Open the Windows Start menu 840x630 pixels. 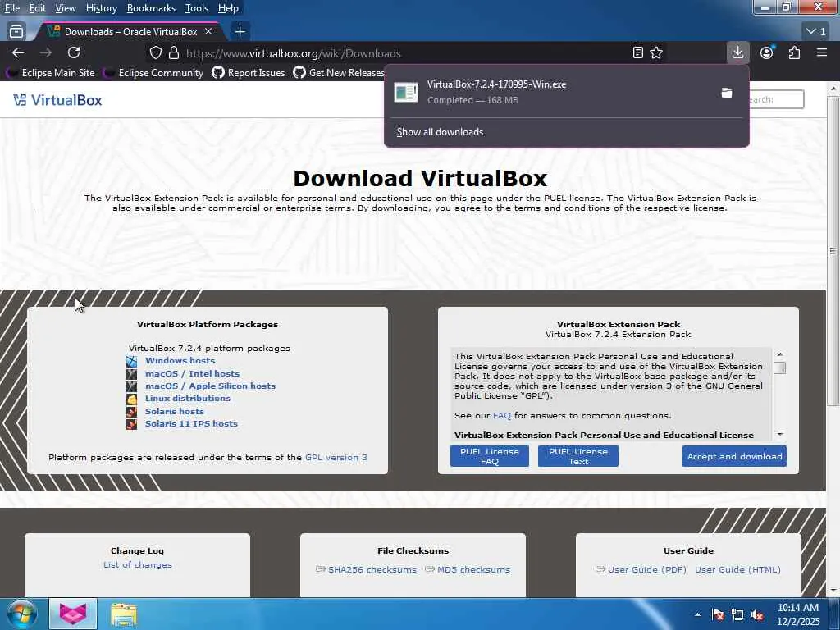click(21, 614)
